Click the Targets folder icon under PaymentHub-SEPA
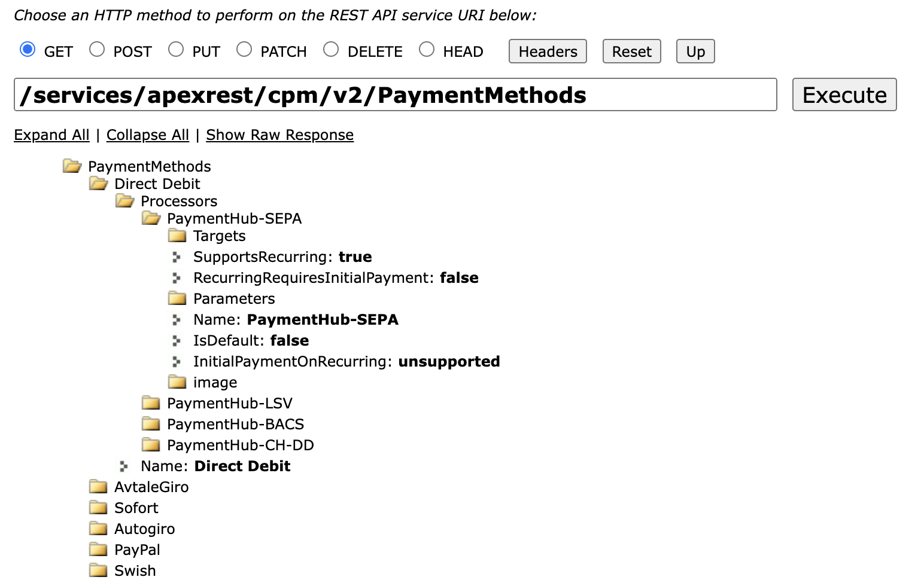Image resolution: width=924 pixels, height=583 pixels. tap(177, 236)
